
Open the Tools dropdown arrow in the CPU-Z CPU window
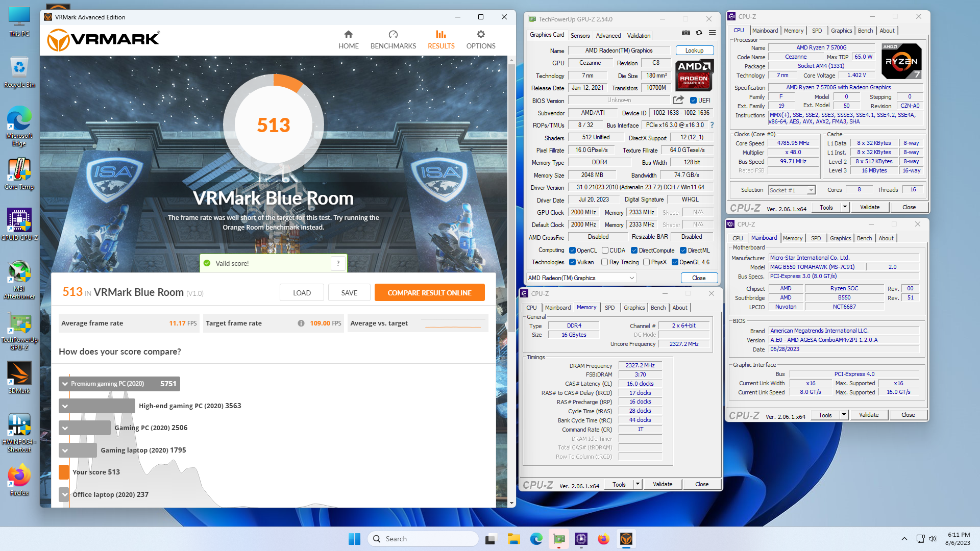pyautogui.click(x=845, y=207)
